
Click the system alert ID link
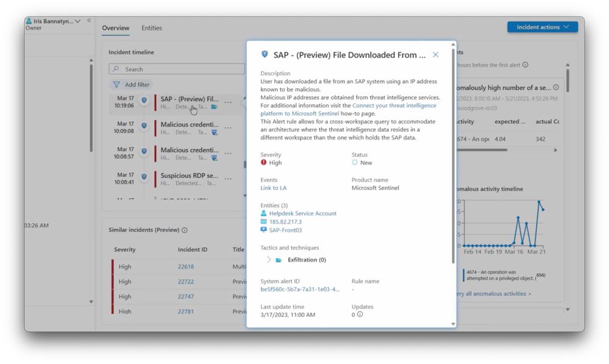point(300,290)
